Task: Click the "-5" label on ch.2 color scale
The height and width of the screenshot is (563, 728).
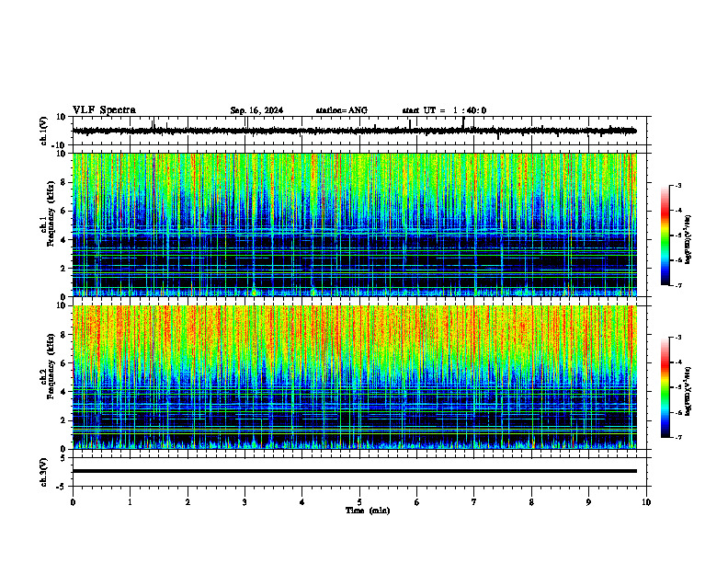Action: 678,387
